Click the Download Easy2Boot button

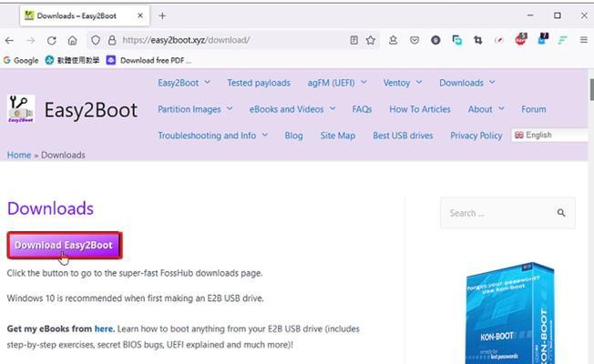65,245
